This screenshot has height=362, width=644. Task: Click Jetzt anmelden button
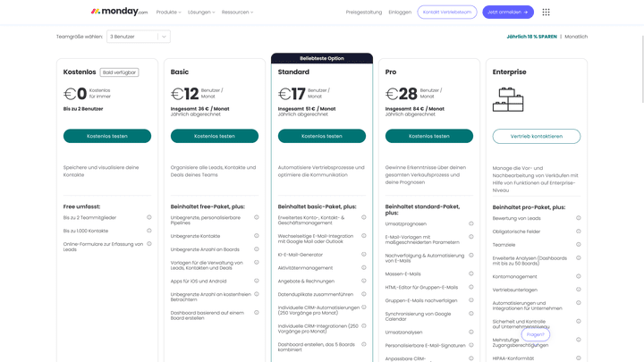pos(508,13)
